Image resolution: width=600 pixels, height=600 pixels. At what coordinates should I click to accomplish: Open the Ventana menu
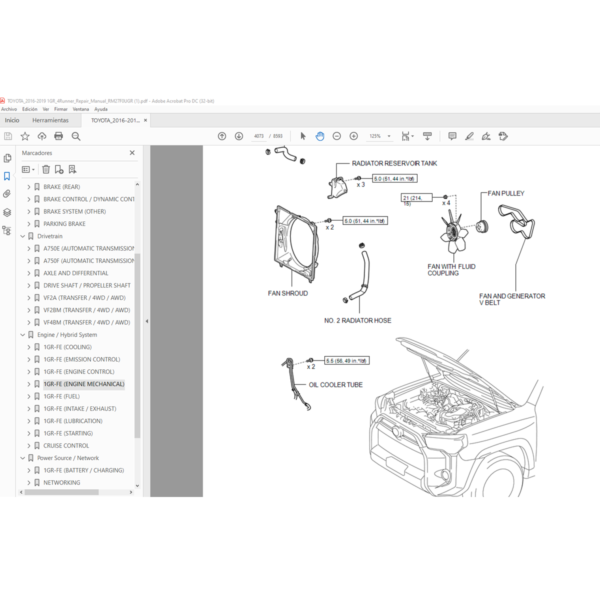pyautogui.click(x=81, y=109)
